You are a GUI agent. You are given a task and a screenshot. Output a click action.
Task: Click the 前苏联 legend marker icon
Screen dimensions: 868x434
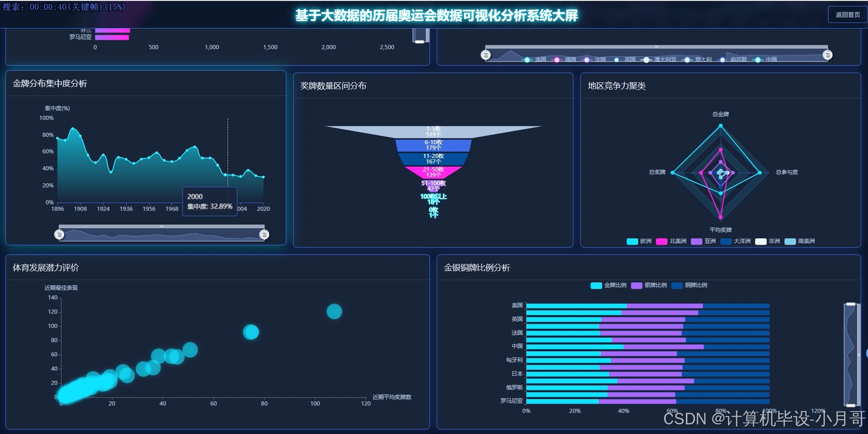coord(723,59)
